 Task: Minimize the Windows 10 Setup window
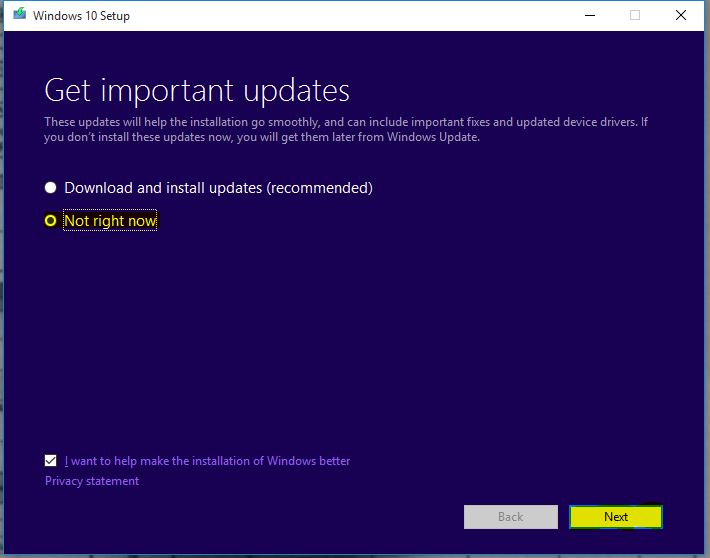[x=590, y=15]
